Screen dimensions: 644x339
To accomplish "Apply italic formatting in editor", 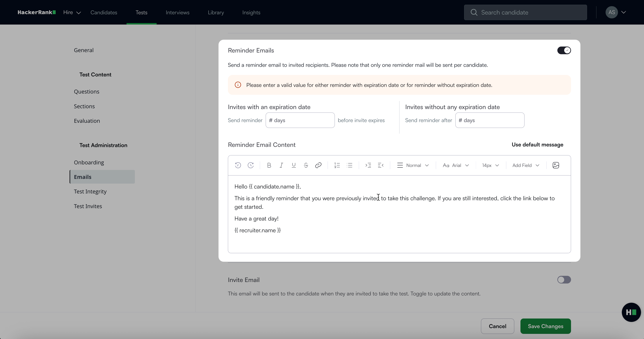I will click(281, 165).
